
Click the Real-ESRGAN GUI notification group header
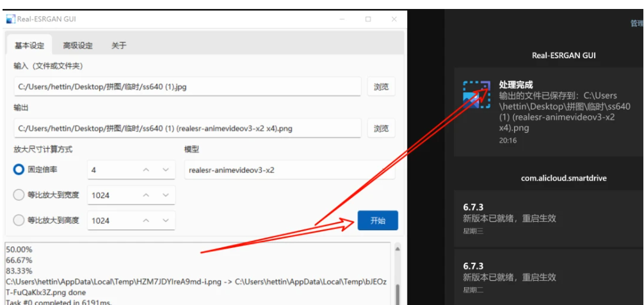tap(563, 55)
